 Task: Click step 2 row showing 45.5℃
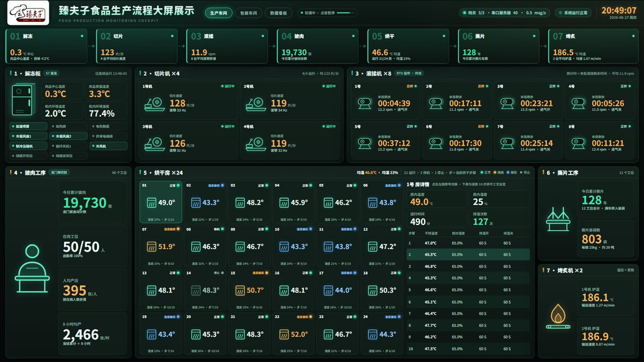468,255
